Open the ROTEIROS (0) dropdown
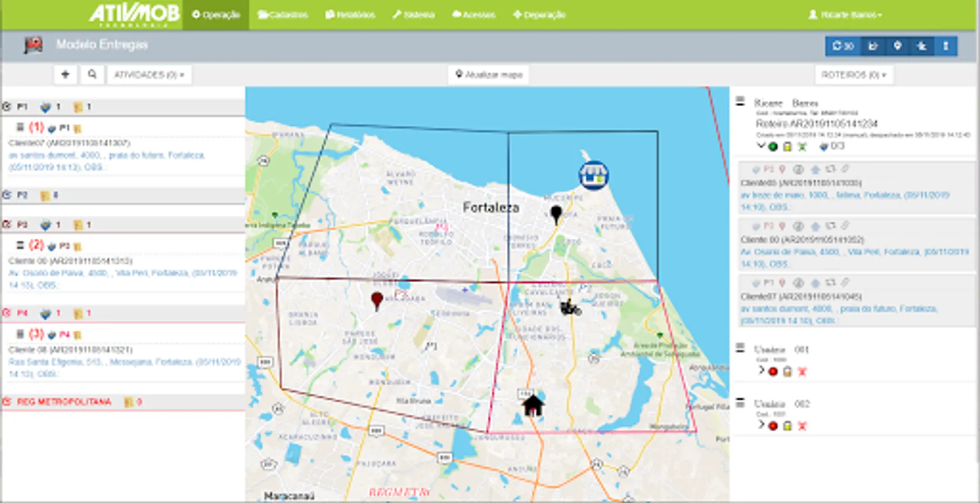This screenshot has height=503, width=980. tap(854, 74)
